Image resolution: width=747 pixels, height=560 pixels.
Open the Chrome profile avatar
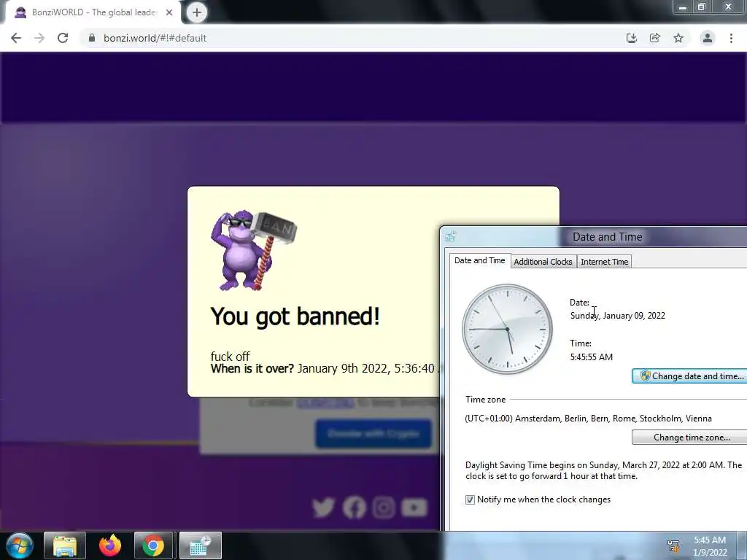pyautogui.click(x=708, y=38)
